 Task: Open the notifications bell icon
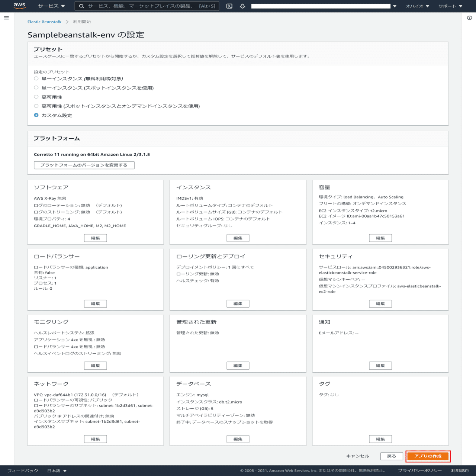(242, 6)
